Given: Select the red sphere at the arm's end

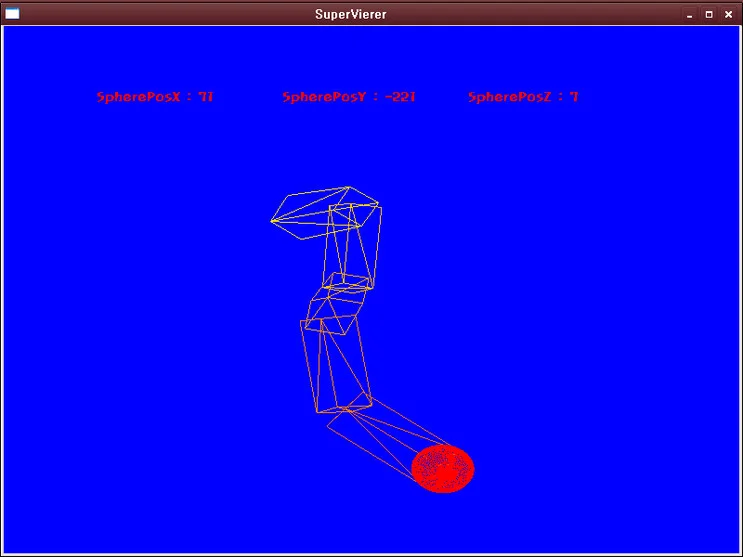Looking at the screenshot, I should (x=443, y=469).
